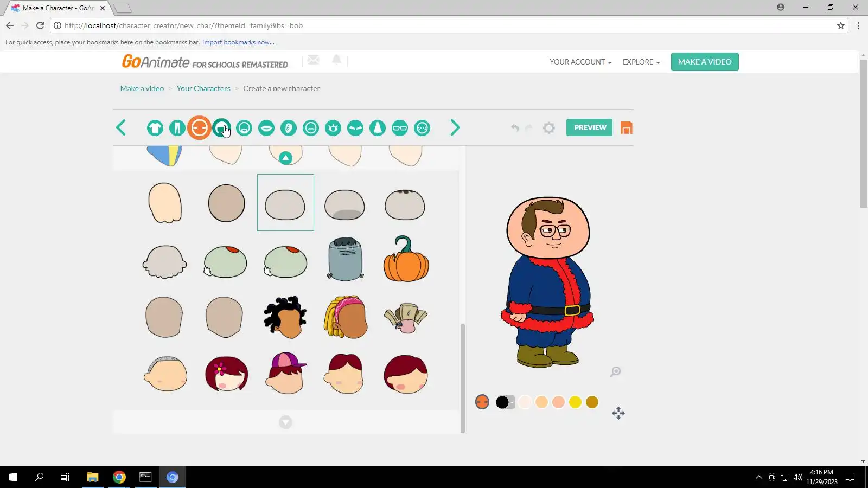Image resolution: width=868 pixels, height=488 pixels.
Task: Click the four-arrow move icon
Action: pyautogui.click(x=618, y=413)
